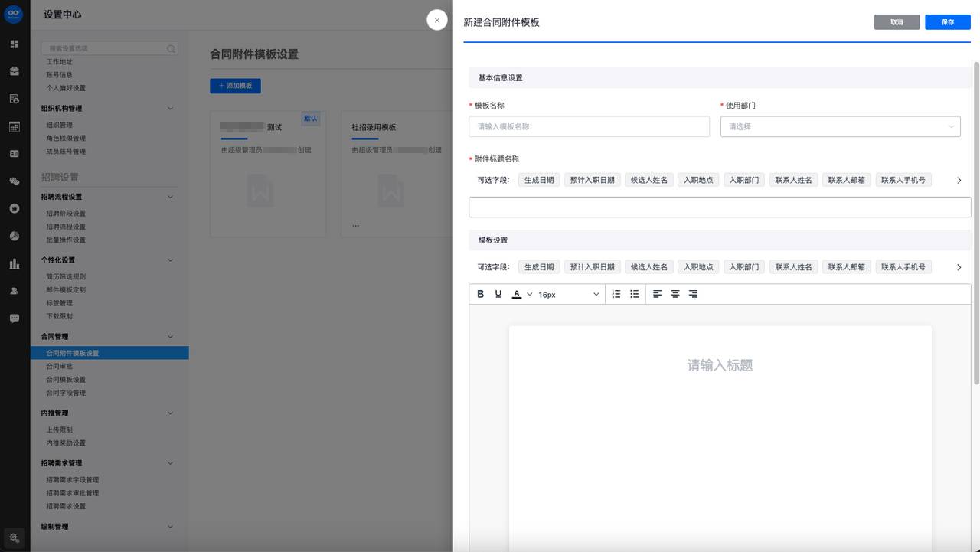Insert 联系人邮箱 field under 模板设置

tap(847, 267)
